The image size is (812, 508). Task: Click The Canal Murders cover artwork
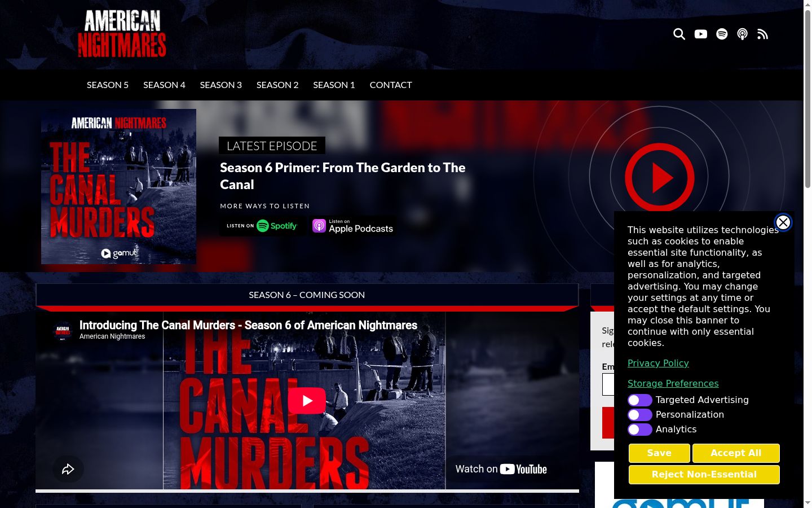[x=118, y=186]
